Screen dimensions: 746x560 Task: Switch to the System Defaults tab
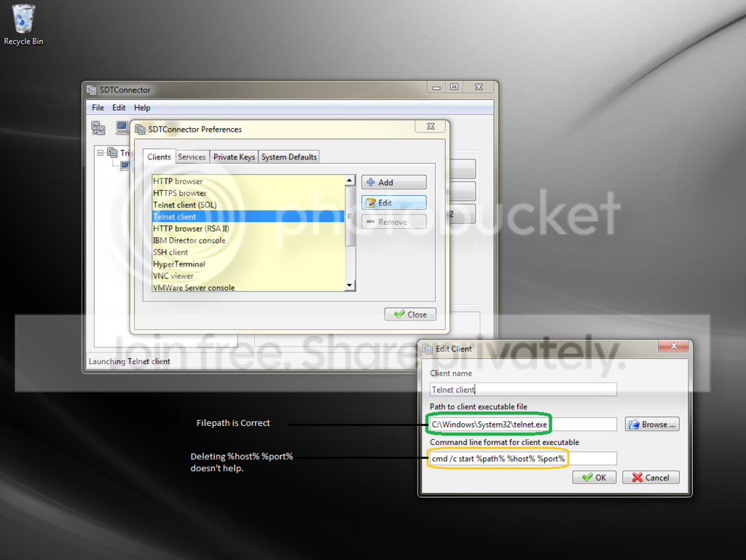coord(288,157)
